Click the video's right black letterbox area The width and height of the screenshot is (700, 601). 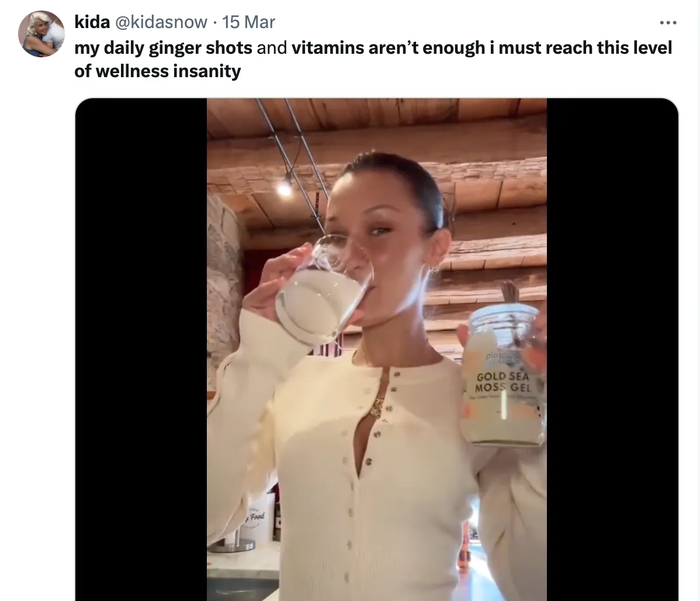(x=612, y=350)
